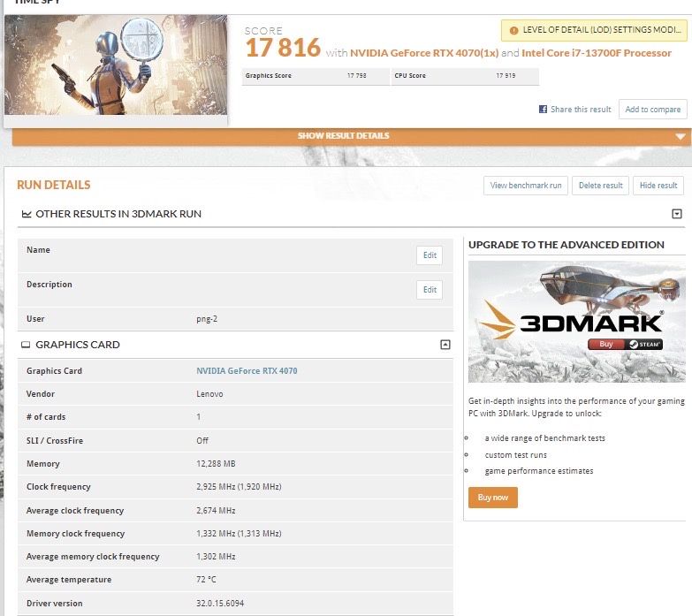Screen dimensions: 692x616
Task: Collapse the Graphics Card section
Action: (445, 345)
